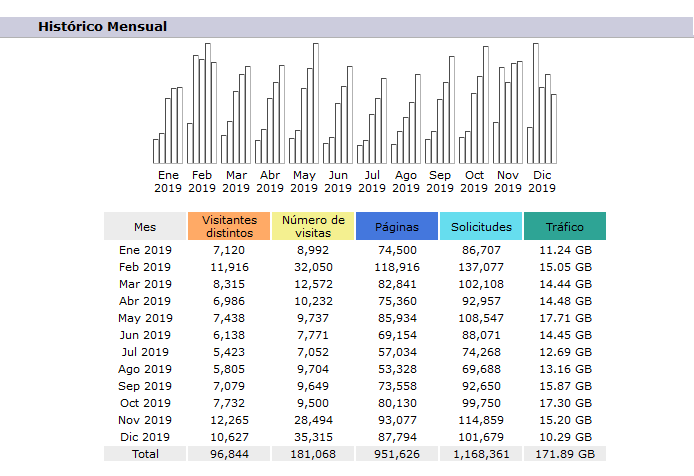
Task: Select the Jul 2019 chart label
Action: 372,182
